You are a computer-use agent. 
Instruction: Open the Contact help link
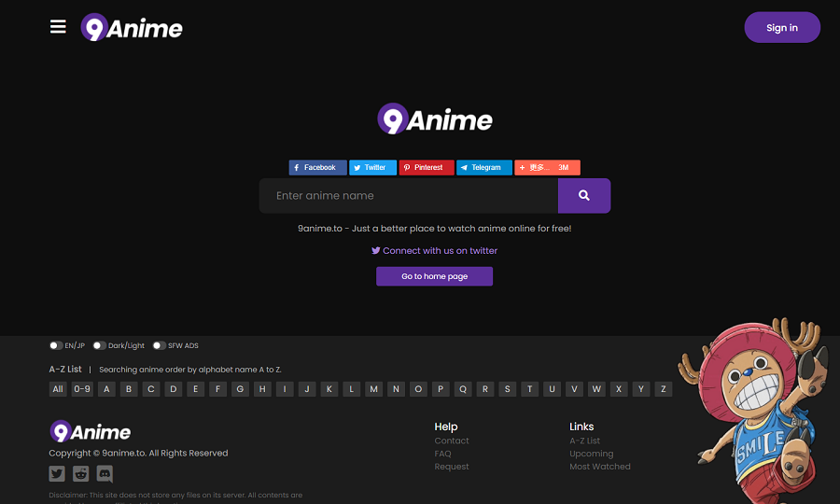point(452,441)
